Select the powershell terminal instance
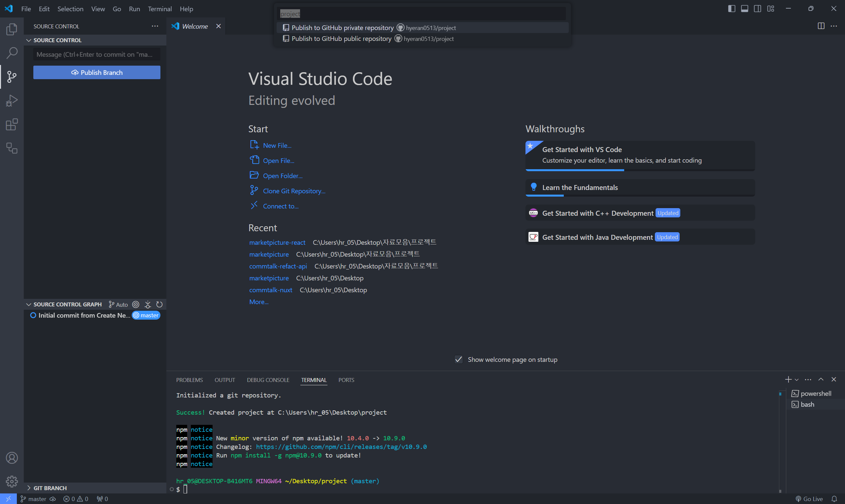The height and width of the screenshot is (504, 845). tap(815, 394)
